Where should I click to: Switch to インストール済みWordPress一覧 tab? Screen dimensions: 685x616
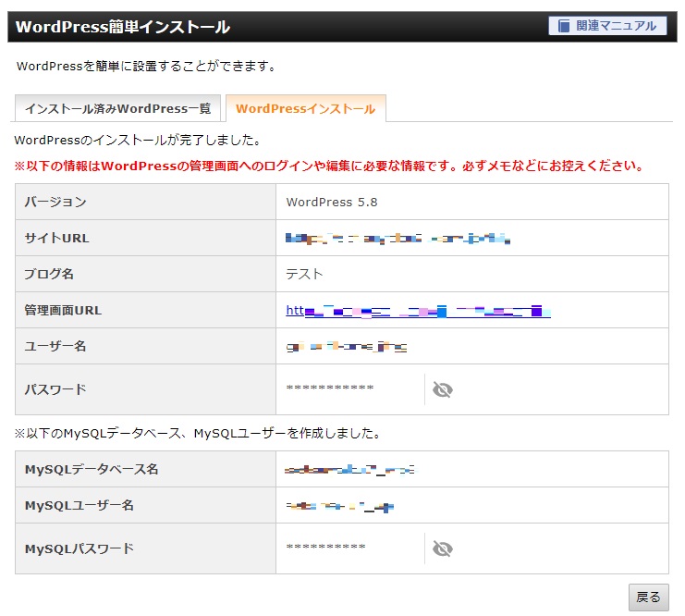(x=118, y=108)
